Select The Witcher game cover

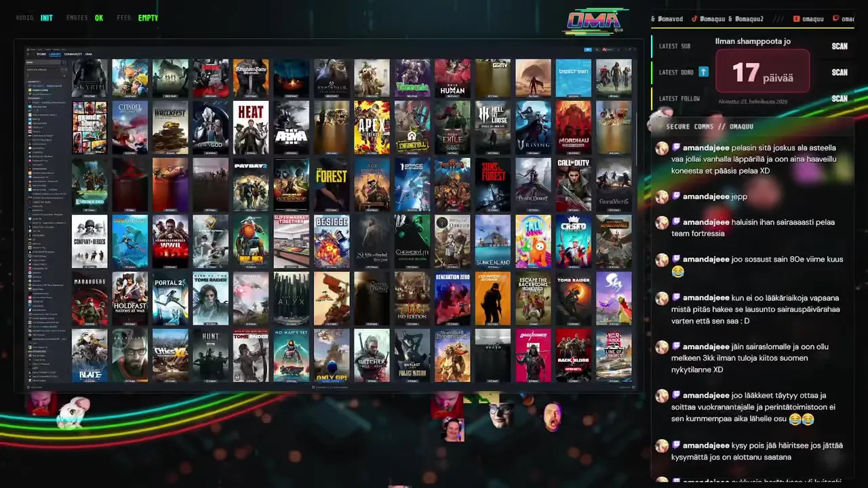coord(372,355)
